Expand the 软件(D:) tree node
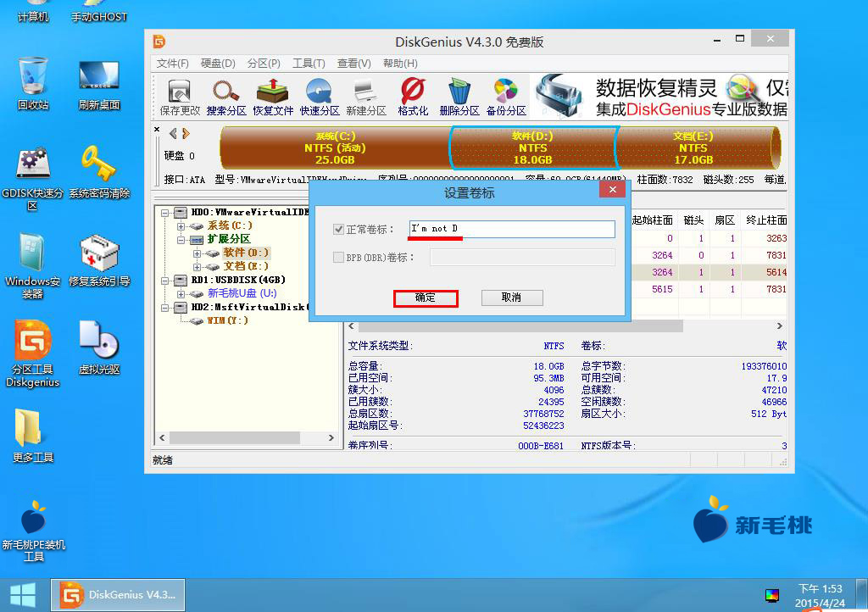868x612 pixels. pyautogui.click(x=197, y=253)
